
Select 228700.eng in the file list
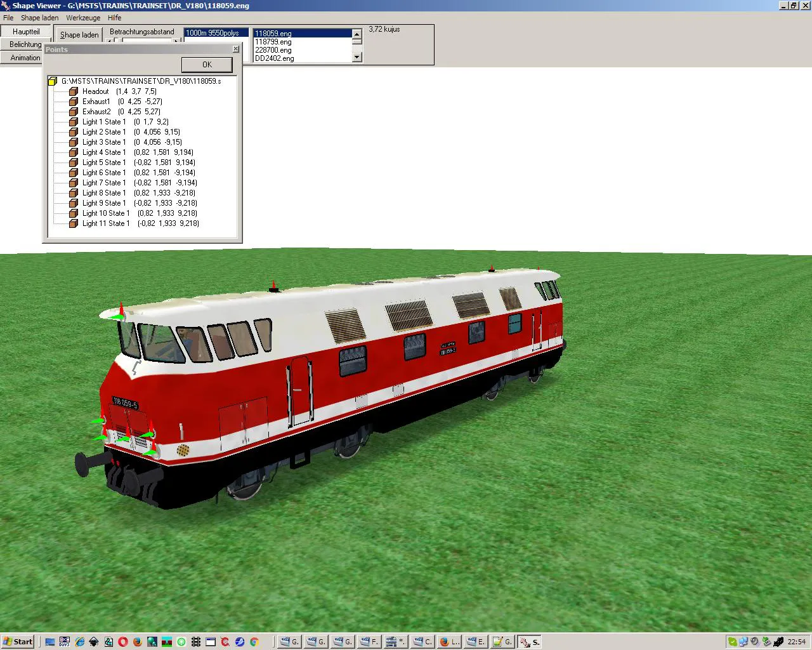point(273,50)
